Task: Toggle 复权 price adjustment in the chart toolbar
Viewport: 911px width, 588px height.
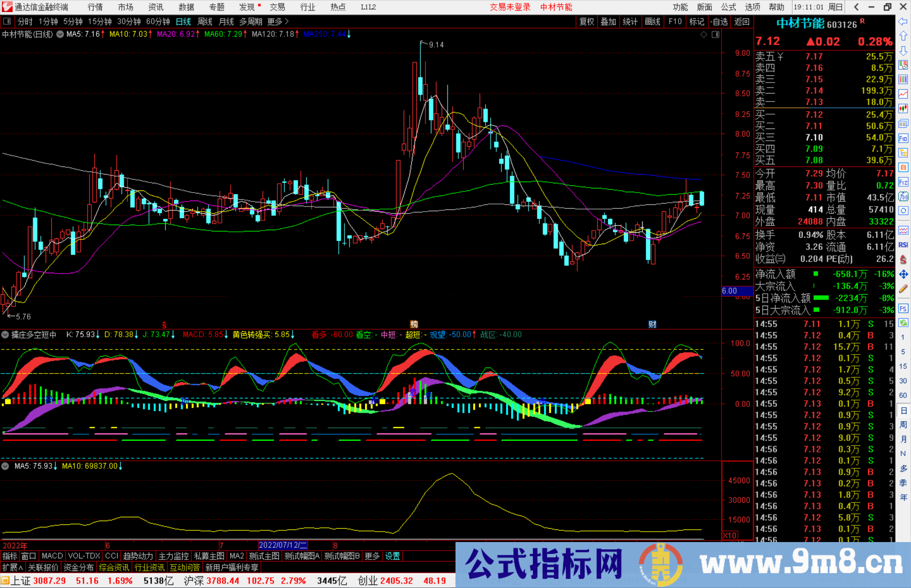Action: coord(586,21)
